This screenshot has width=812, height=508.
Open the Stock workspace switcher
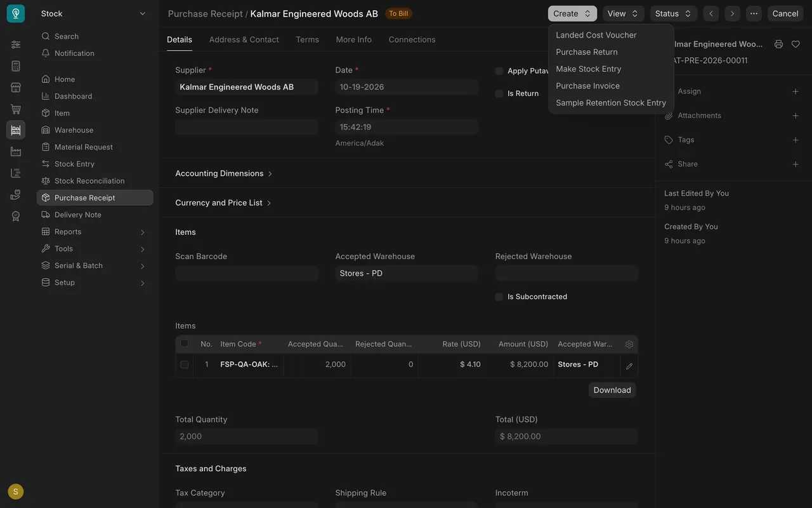point(93,13)
